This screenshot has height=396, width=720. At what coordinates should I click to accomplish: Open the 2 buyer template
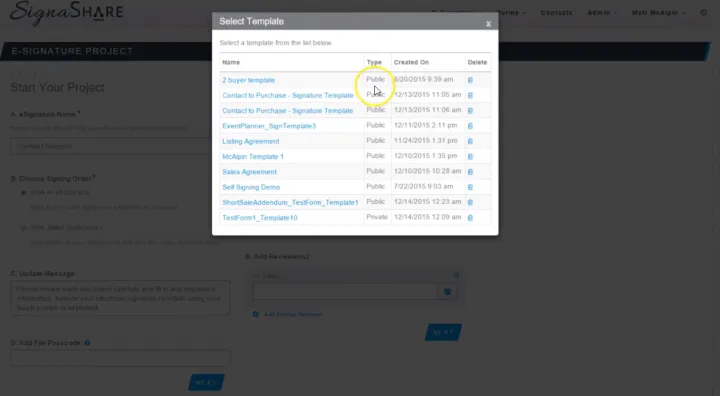coord(248,80)
